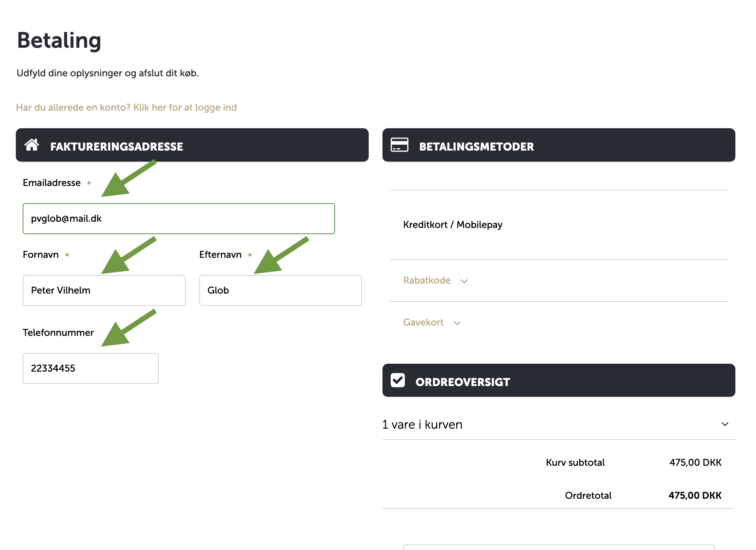This screenshot has height=550, width=756.
Task: Click the Efternavn field containing Glob
Action: 280,290
